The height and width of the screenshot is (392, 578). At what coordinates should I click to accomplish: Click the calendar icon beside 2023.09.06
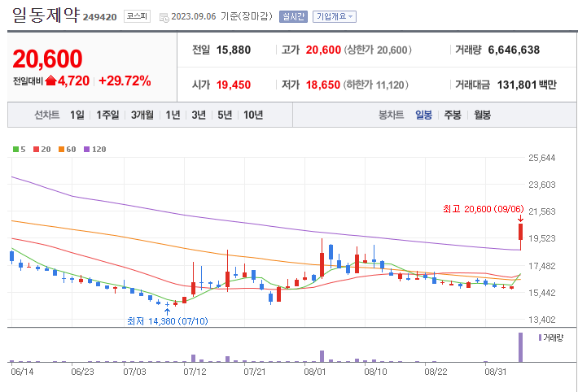(164, 17)
